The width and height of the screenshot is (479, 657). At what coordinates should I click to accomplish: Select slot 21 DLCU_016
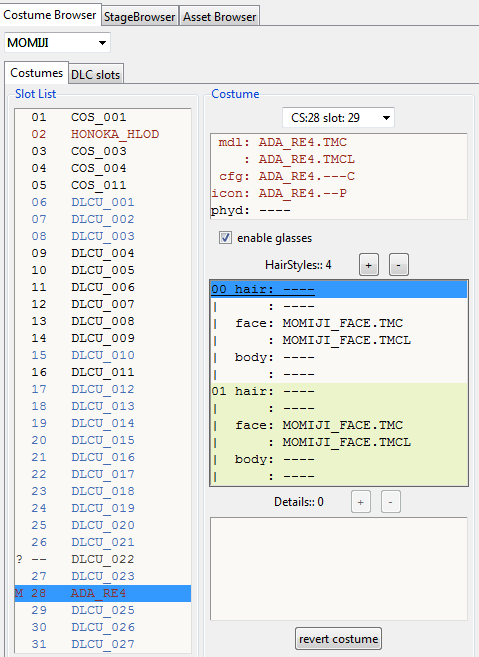[103, 457]
